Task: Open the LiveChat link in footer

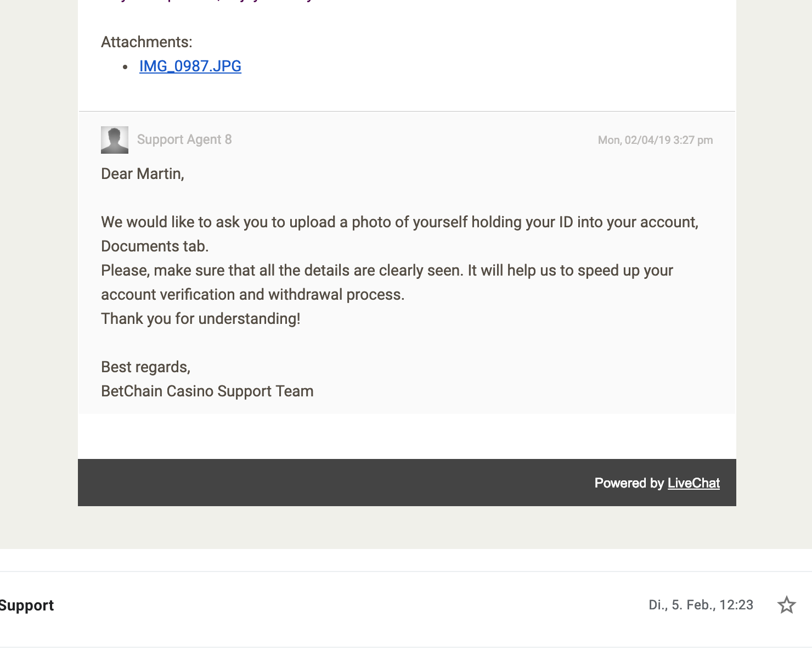Action: pyautogui.click(x=693, y=483)
